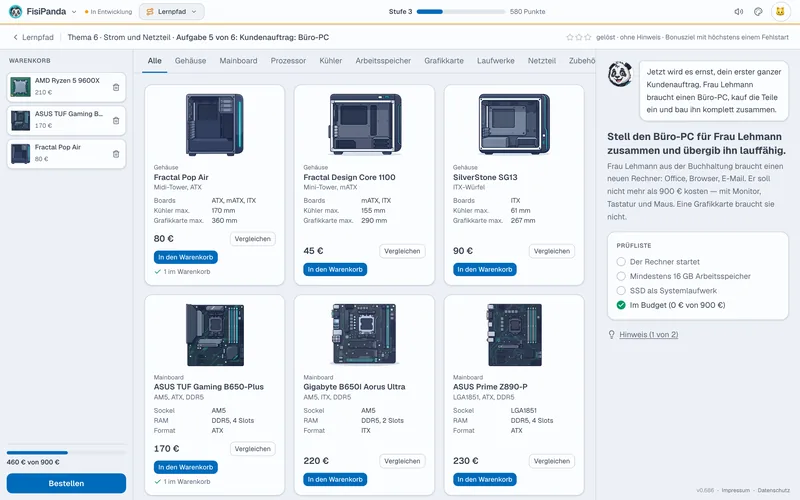Click the second rating star
This screenshot has height=500, width=800.
click(x=579, y=37)
